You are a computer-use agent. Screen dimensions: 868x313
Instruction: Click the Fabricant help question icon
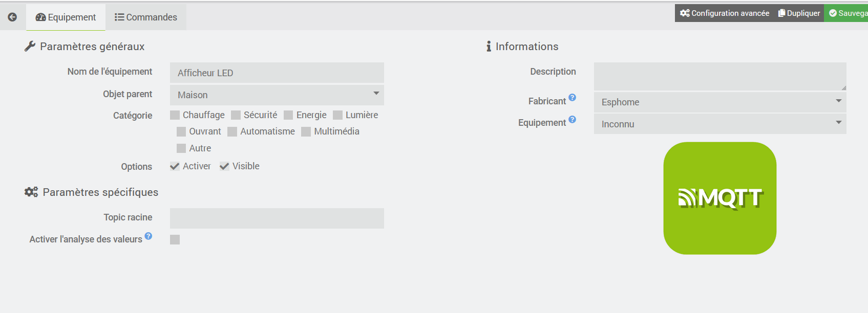[x=573, y=97]
